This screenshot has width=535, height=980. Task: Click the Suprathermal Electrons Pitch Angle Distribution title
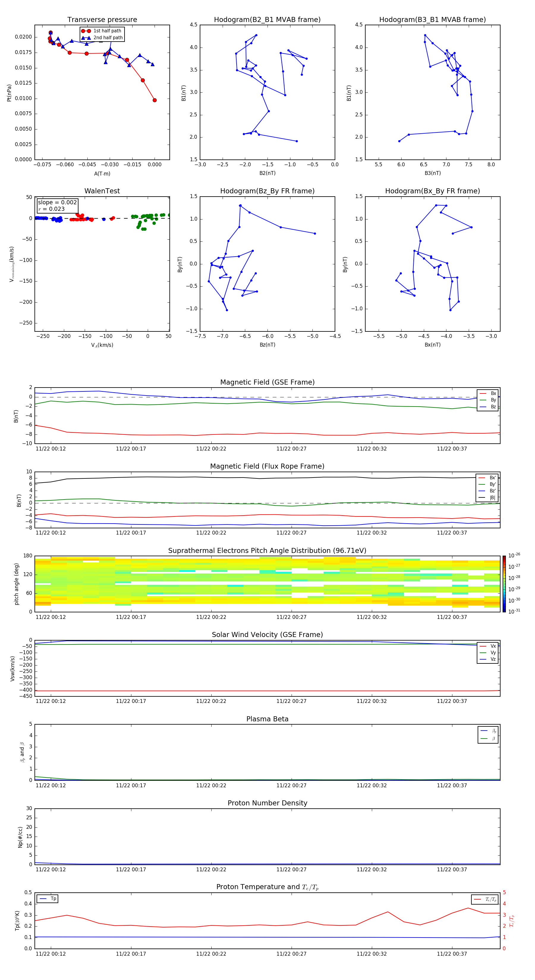click(x=267, y=551)
